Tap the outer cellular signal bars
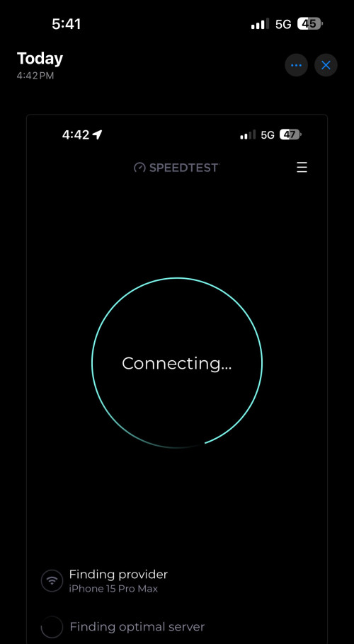Viewport: 354px width, 644px height. [260, 24]
